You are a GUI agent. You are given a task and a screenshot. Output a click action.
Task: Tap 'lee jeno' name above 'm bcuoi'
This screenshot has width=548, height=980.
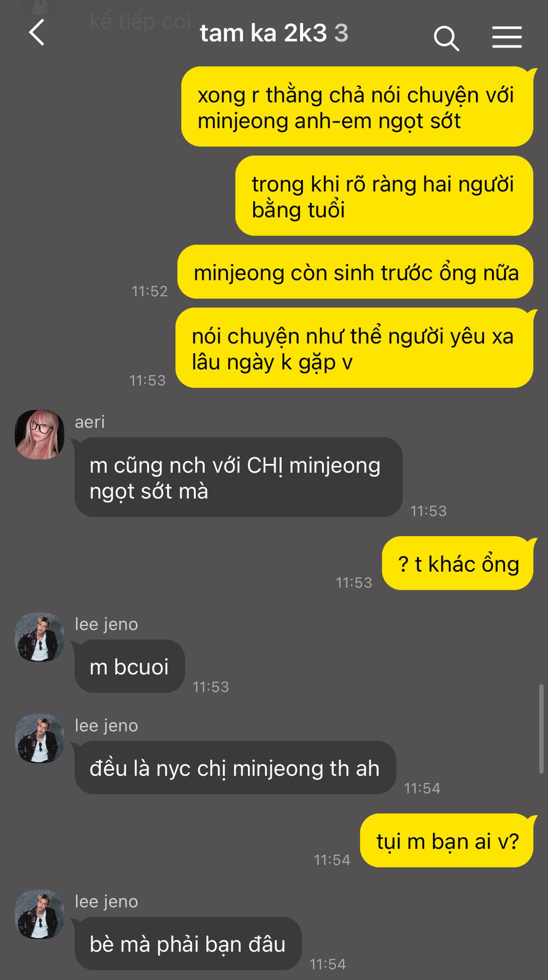(106, 624)
